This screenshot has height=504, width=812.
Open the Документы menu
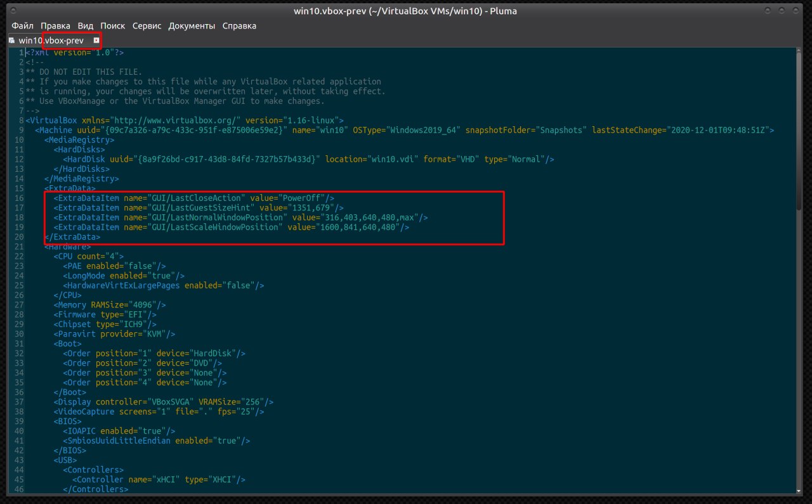point(192,26)
